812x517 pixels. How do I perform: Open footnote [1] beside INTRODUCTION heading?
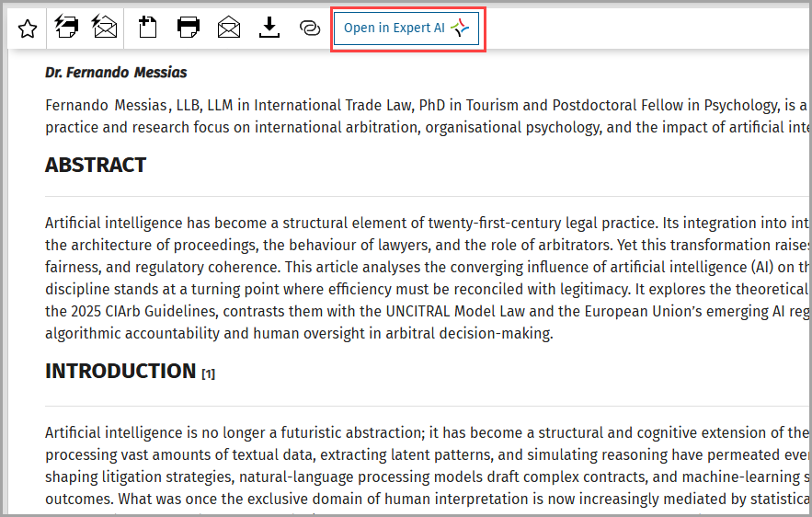pos(208,373)
